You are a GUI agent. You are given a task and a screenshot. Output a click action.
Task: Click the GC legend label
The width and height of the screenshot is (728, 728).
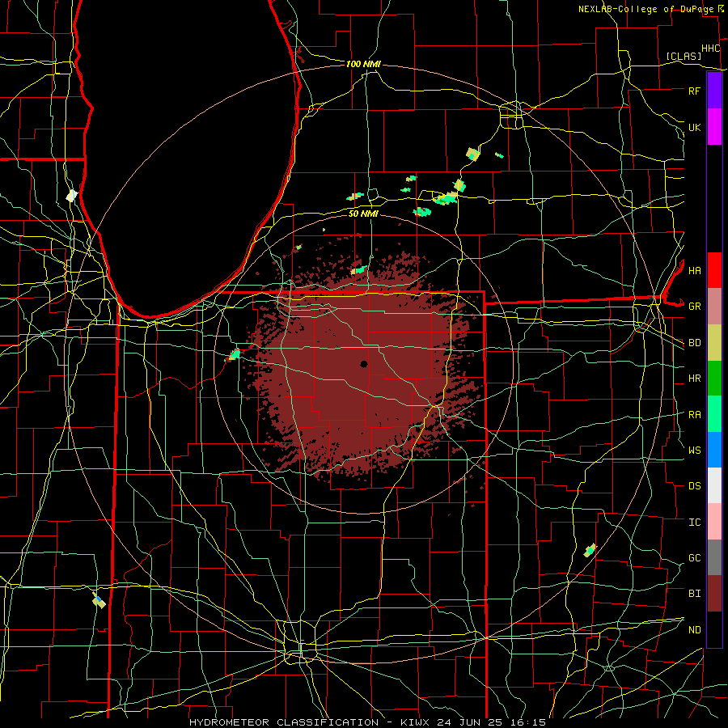point(694,558)
